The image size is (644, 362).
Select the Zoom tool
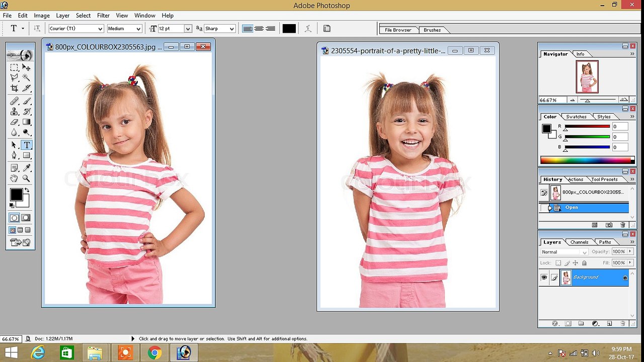[27, 178]
